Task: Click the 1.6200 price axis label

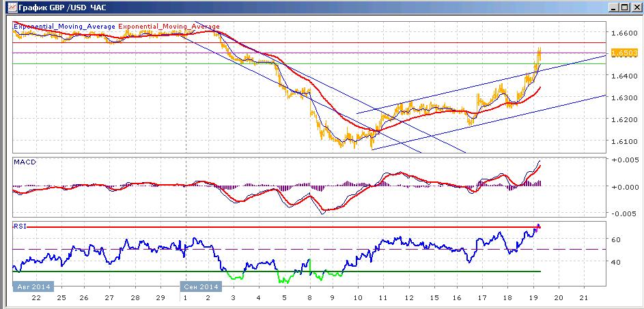Action: pyautogui.click(x=624, y=119)
